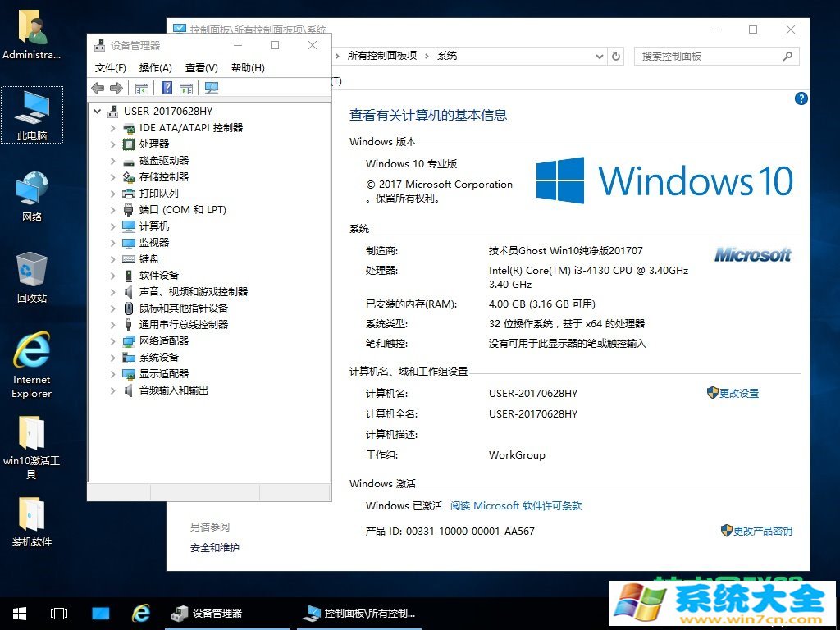Open the 查看(V) menu
This screenshot has width=840, height=630.
coord(201,68)
